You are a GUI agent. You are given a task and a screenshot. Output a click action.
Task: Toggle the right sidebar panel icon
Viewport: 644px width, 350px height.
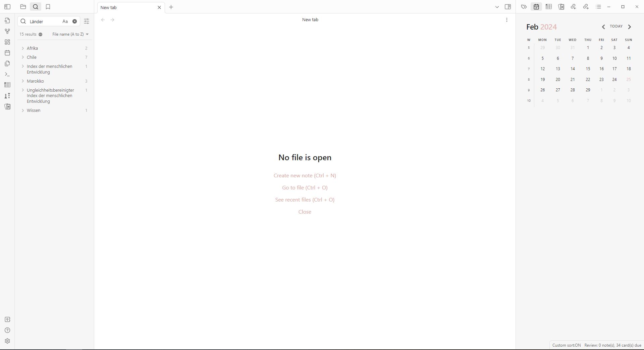pos(508,7)
